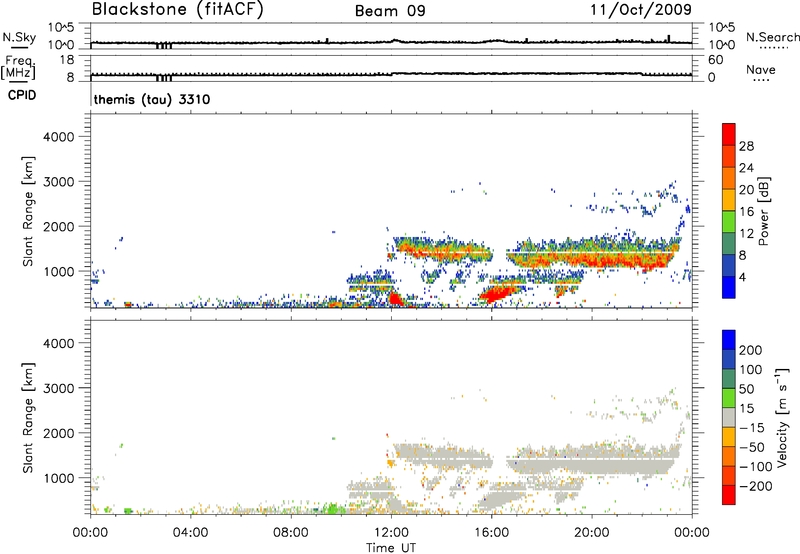The height and width of the screenshot is (554, 800).
Task: Click the green 12–16 dB power colorbar segment
Action: pos(729,221)
